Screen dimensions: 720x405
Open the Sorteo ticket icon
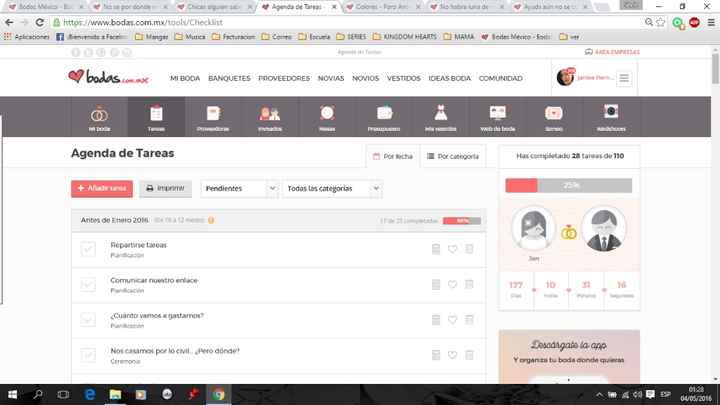point(554,113)
